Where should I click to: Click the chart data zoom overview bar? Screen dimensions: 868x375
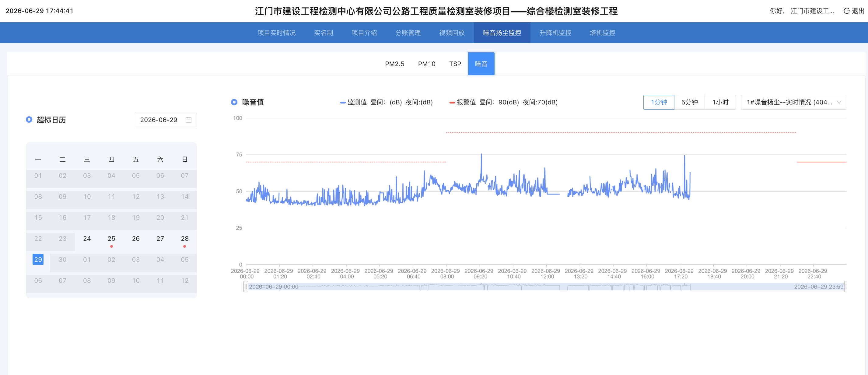[x=546, y=287]
